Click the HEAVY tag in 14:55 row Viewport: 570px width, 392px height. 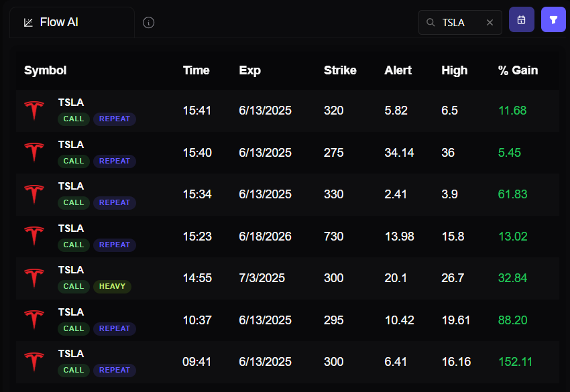[113, 286]
